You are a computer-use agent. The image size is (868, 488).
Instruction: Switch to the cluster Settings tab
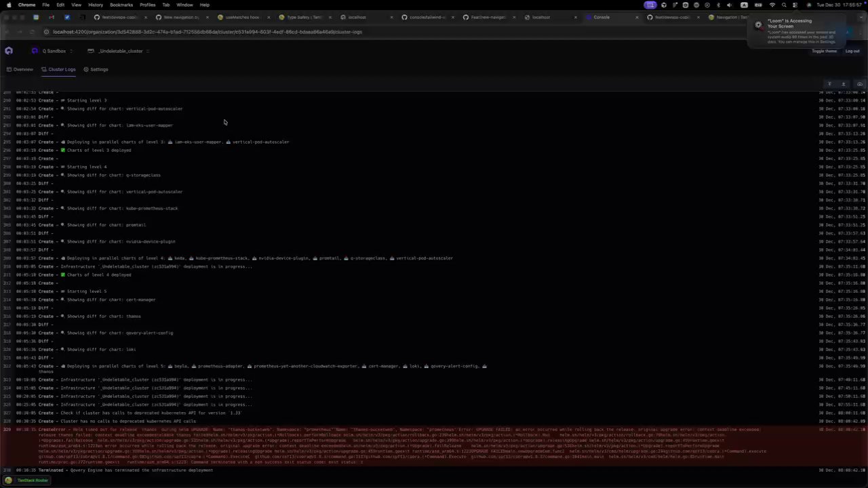pyautogui.click(x=96, y=69)
